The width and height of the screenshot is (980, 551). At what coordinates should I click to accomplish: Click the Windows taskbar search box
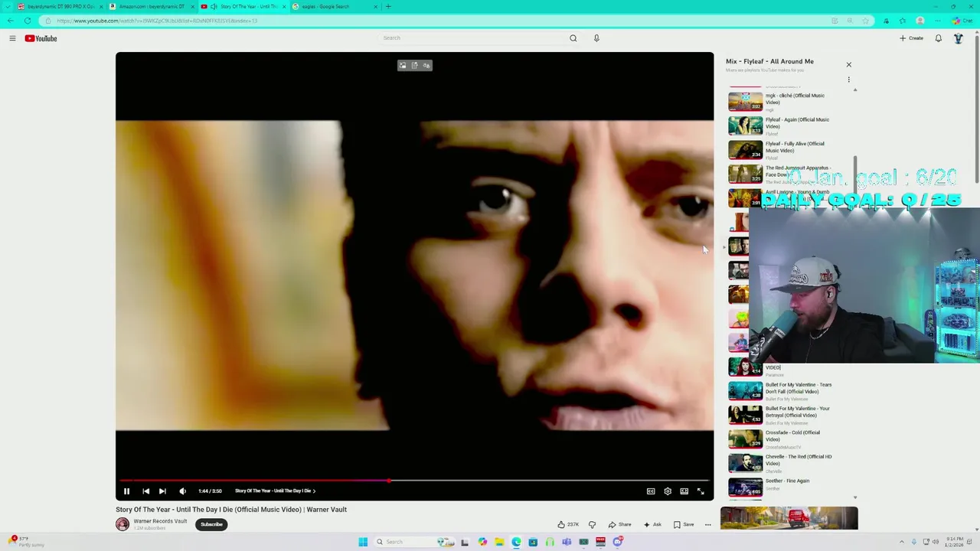point(413,542)
